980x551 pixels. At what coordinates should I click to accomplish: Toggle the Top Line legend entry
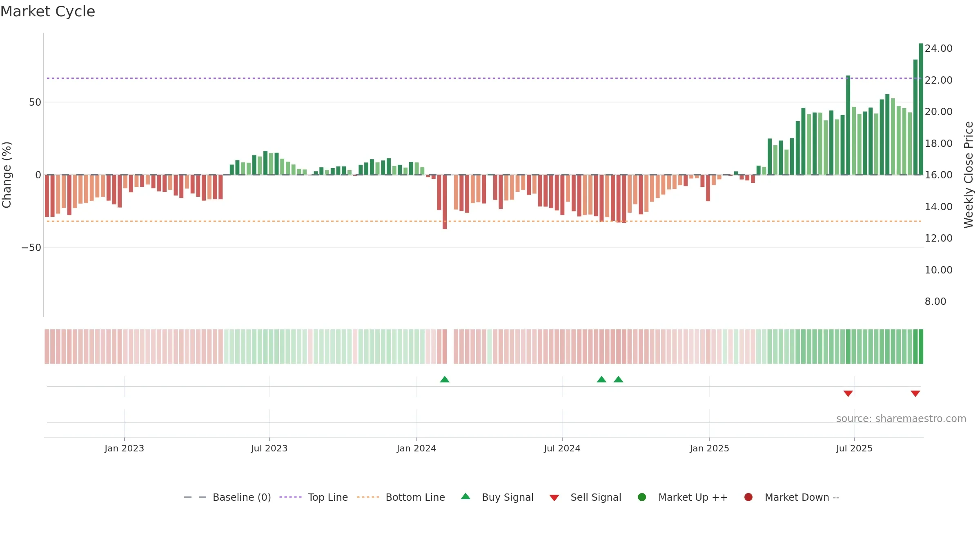(314, 497)
